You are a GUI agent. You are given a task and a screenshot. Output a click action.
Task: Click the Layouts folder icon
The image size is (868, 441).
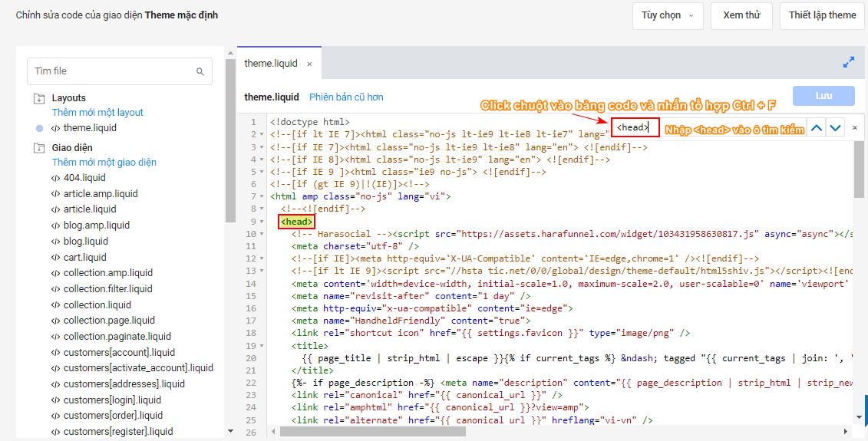coord(39,98)
